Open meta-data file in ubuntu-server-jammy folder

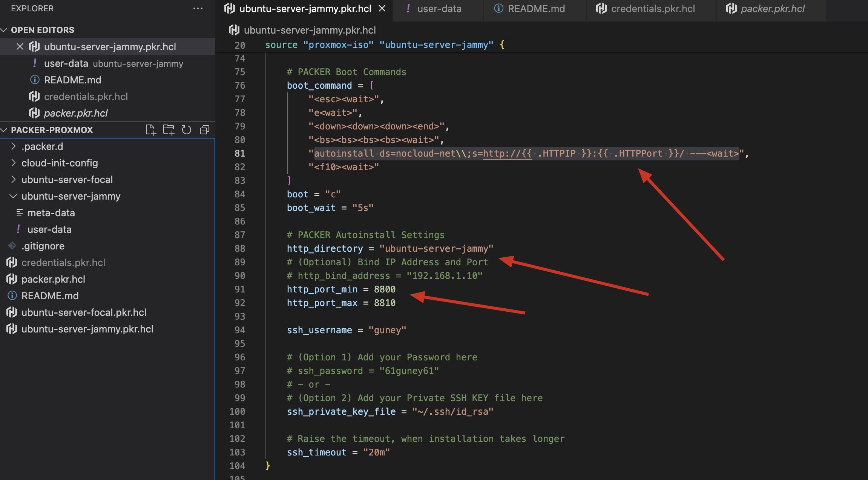[x=107, y=212]
